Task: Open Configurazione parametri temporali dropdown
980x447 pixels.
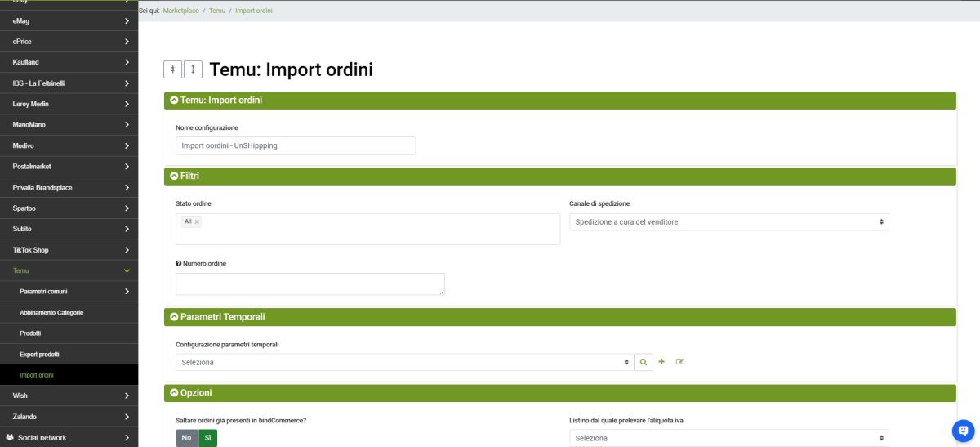Action: pos(404,362)
